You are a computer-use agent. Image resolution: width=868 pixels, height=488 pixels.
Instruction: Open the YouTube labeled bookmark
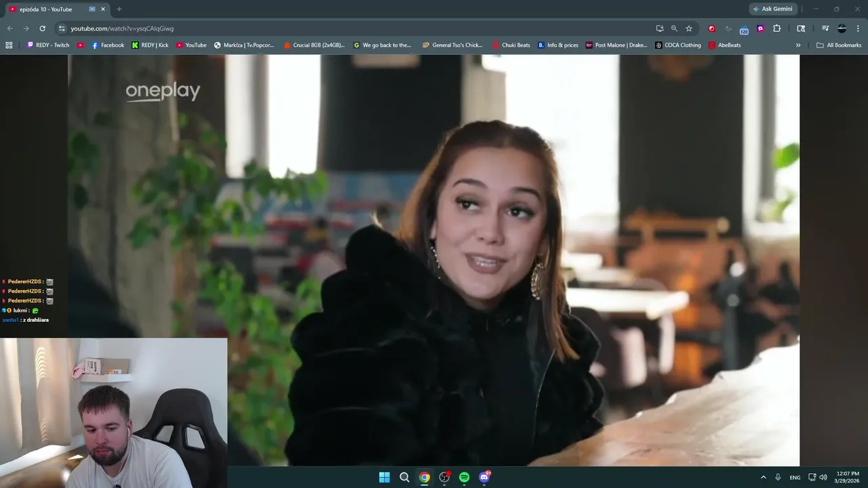[x=191, y=45]
